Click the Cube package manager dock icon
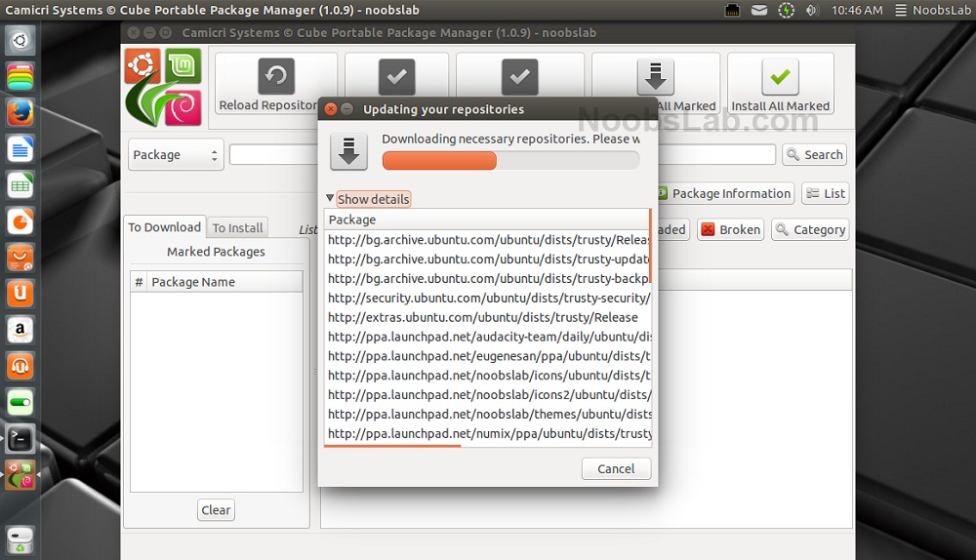976x560 pixels. pos(20,475)
